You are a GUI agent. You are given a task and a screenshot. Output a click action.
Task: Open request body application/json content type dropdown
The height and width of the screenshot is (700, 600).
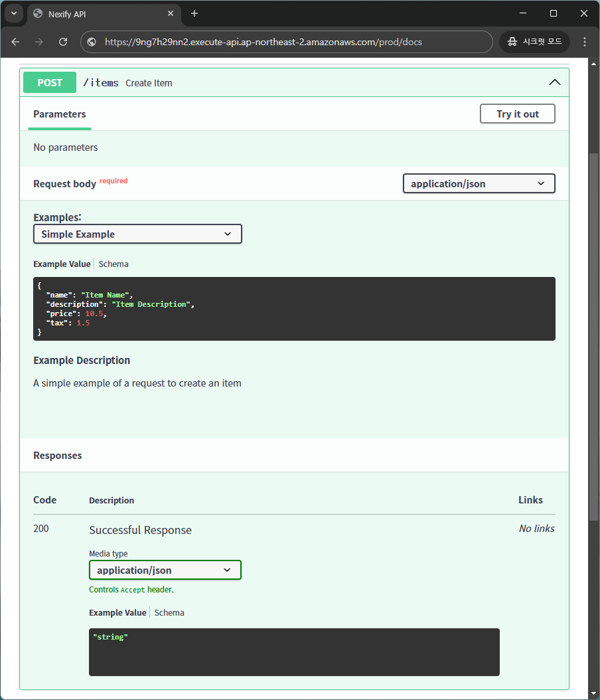click(479, 183)
